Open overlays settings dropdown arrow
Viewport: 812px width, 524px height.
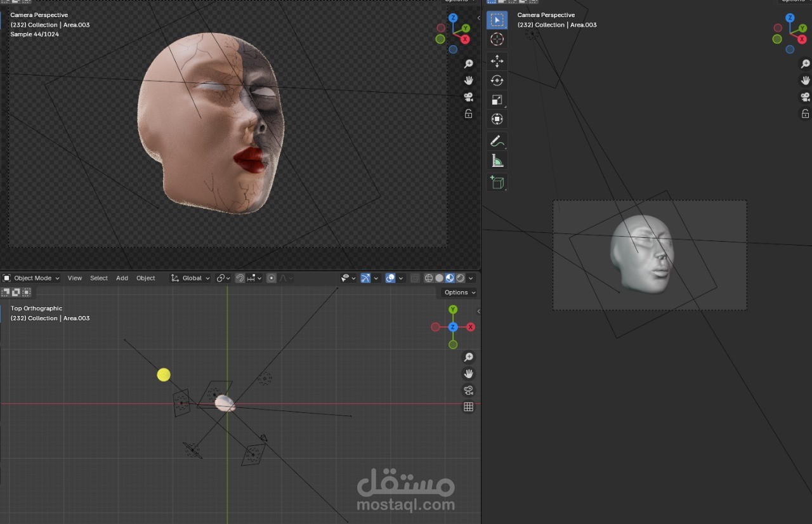(x=401, y=278)
